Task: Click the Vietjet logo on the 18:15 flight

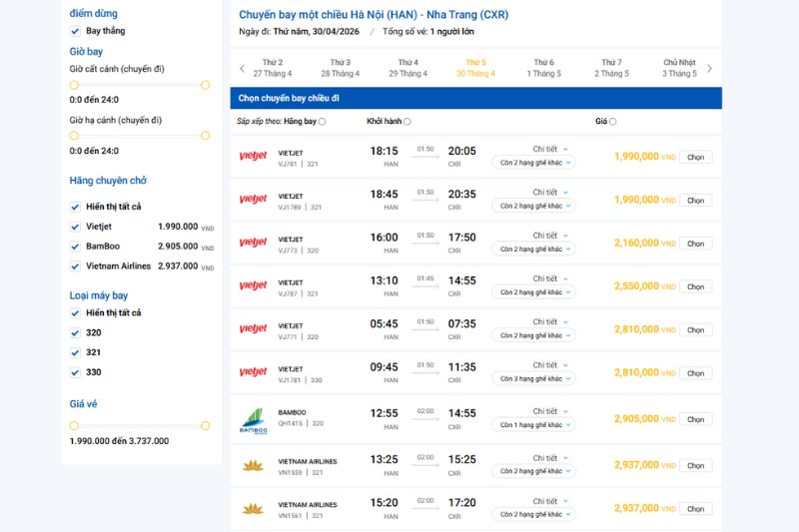Action: (254, 156)
